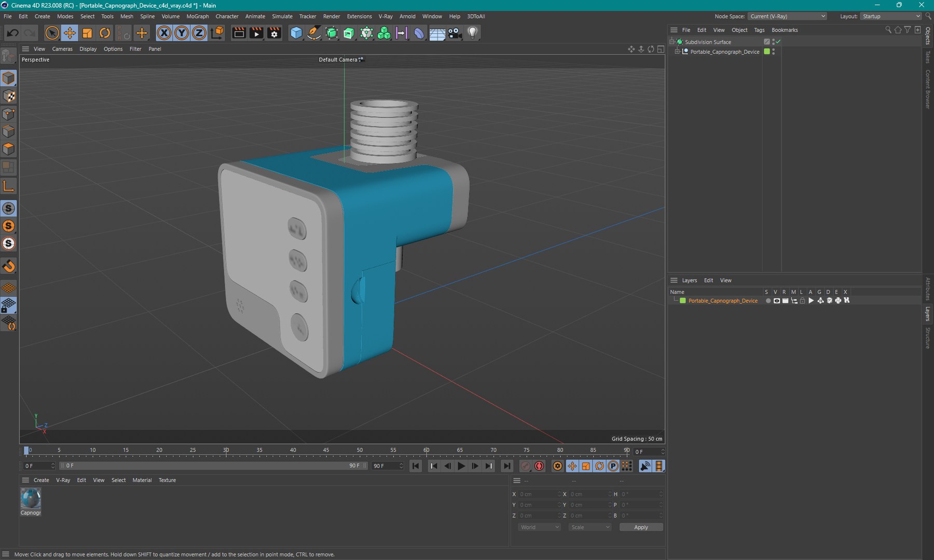Open Edit Render Settings icon
This screenshot has height=560, width=934.
tap(274, 33)
